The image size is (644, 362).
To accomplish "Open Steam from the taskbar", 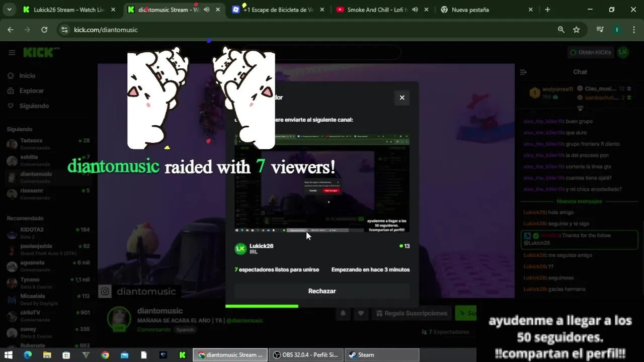I will click(382, 355).
